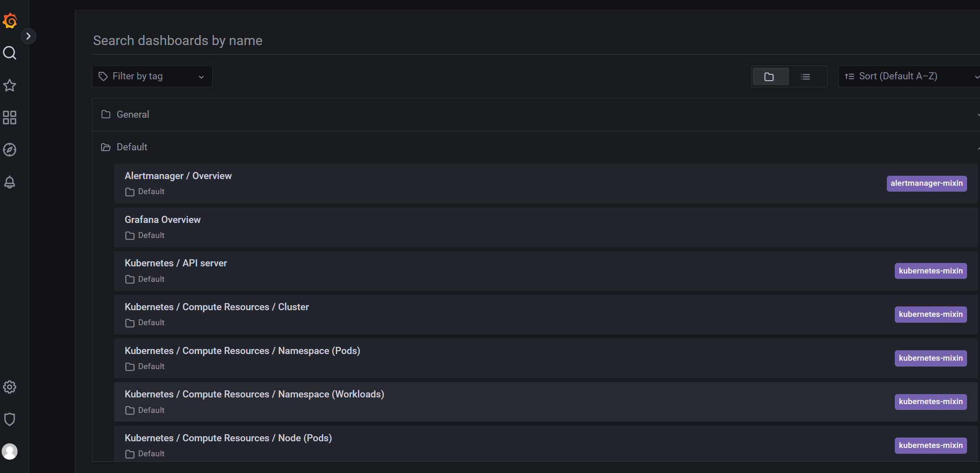Viewport: 980px width, 473px height.
Task: Expand the General folder
Action: 133,114
